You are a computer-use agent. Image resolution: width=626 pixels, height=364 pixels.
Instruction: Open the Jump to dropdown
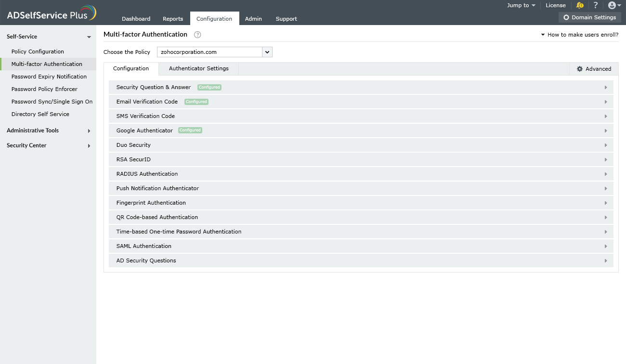coord(521,5)
